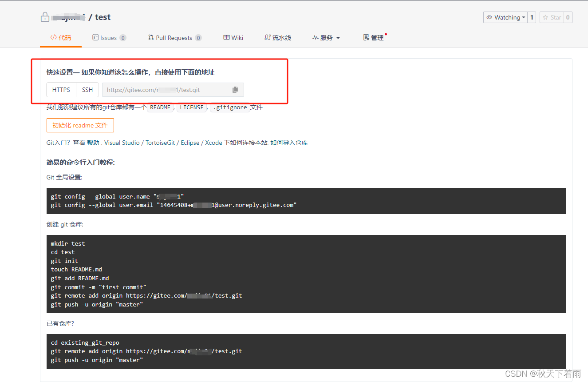
Task: Expand the 服务 dropdown menu
Action: pyautogui.click(x=326, y=38)
